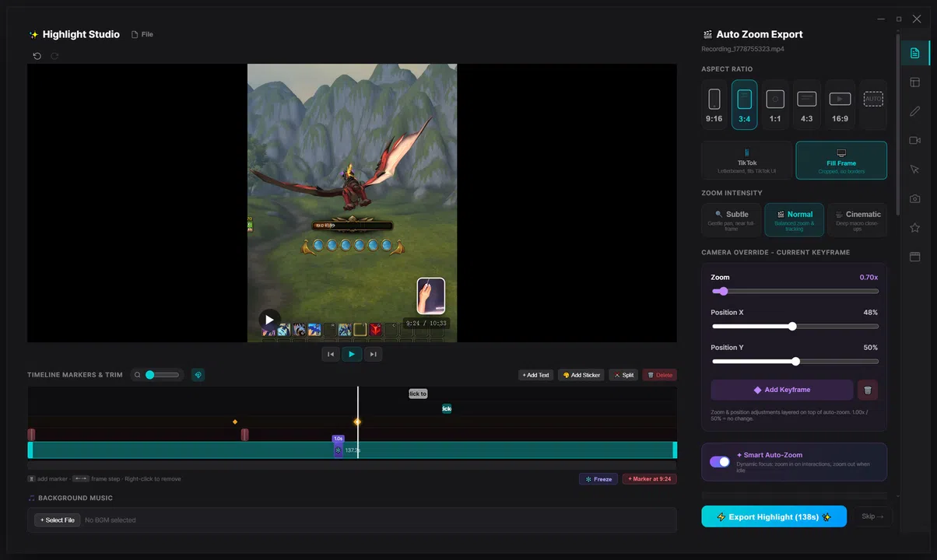Adjust the Zoom slider handle

723,292
